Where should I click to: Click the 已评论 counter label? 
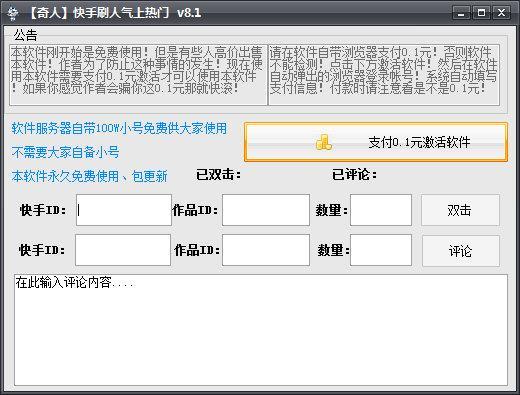[354, 175]
